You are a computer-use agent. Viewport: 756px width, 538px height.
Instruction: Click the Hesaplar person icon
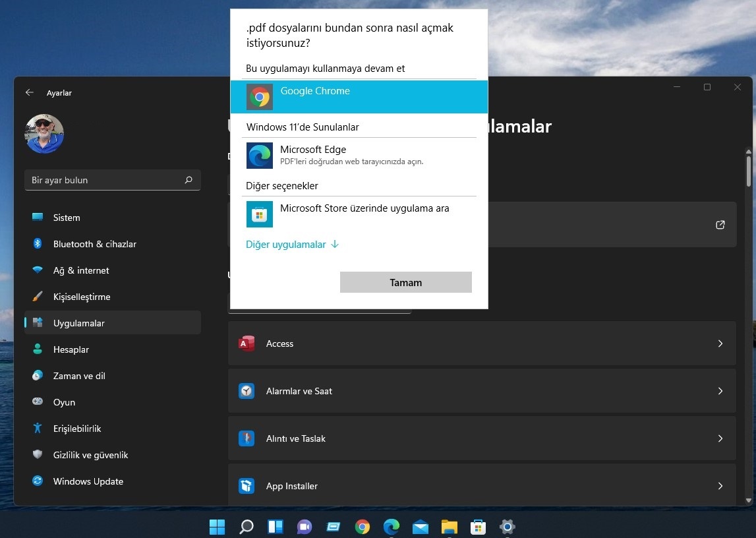tap(38, 349)
